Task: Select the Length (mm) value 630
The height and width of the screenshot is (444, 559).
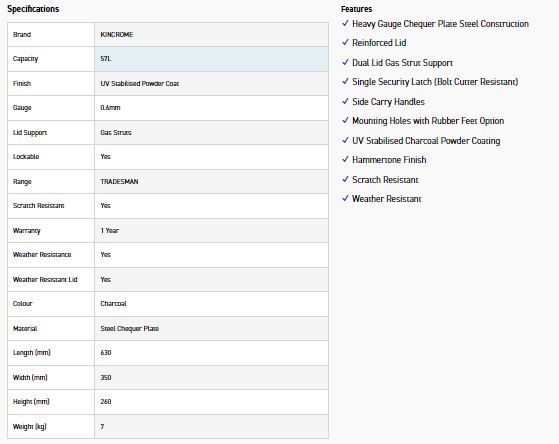Action: click(x=106, y=352)
